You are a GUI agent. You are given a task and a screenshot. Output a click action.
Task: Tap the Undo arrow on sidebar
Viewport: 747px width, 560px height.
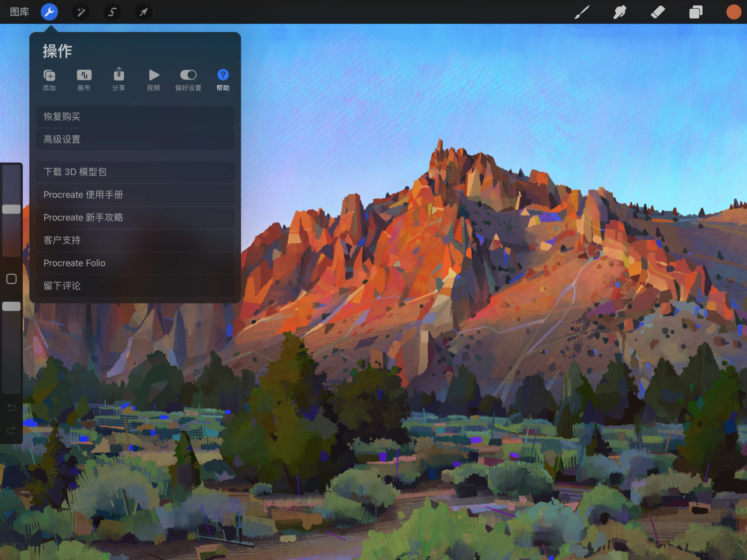pyautogui.click(x=11, y=407)
